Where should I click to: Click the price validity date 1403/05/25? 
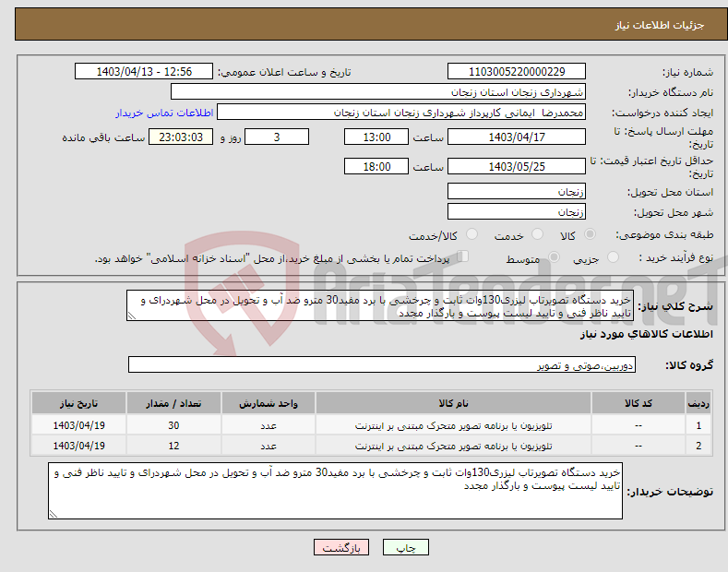coord(517,166)
